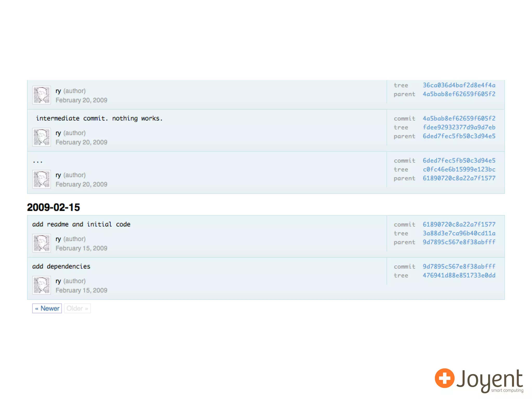Click ry's avatar on the topmost commit entry
Image resolution: width=532 pixels, height=399 pixels.
[x=41, y=95]
